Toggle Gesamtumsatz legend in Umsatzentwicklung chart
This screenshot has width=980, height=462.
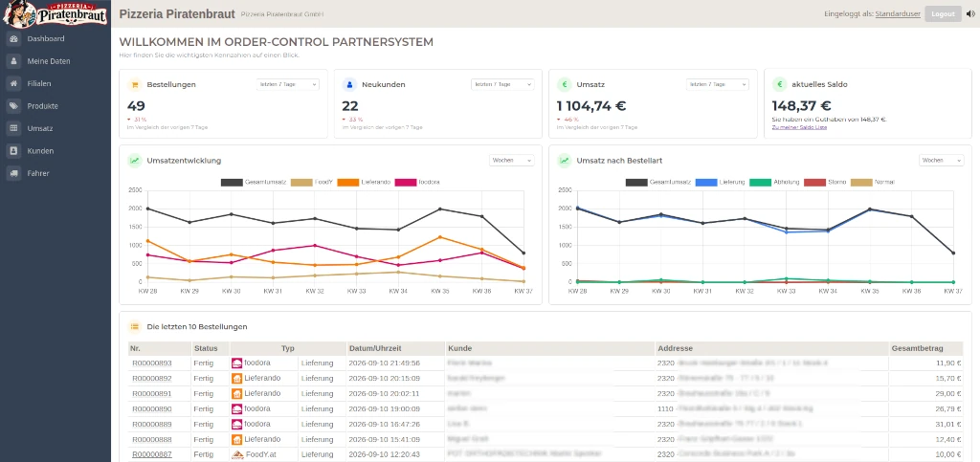click(254, 183)
